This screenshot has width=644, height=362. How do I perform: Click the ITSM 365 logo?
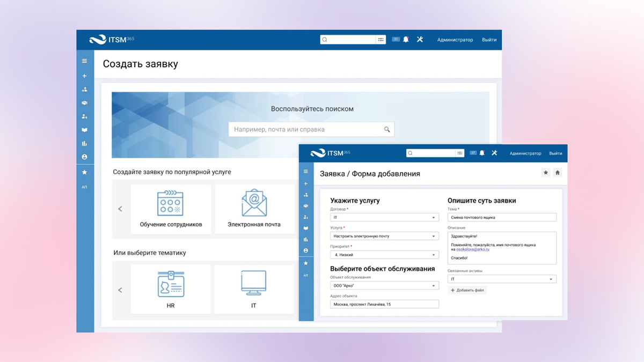111,39
